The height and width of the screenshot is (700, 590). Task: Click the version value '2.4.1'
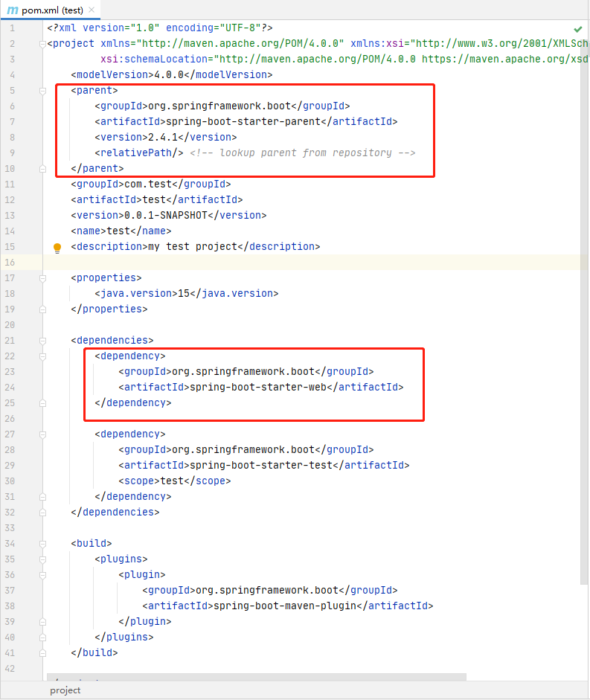[x=163, y=137]
